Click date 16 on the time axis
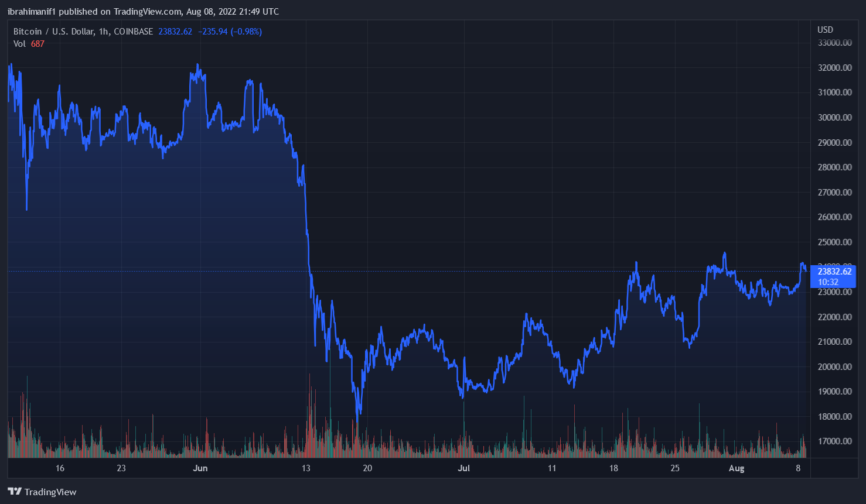This screenshot has width=866, height=504. click(x=60, y=468)
